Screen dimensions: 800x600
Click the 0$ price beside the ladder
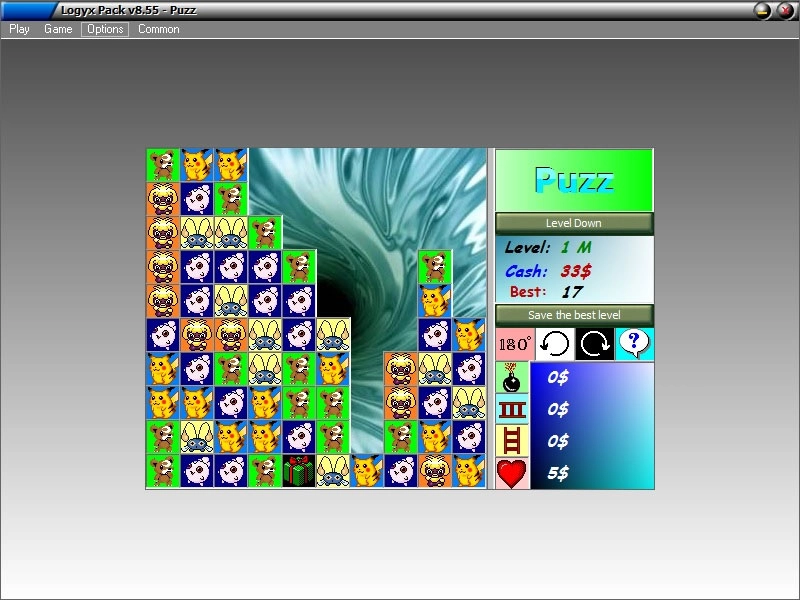click(x=558, y=441)
